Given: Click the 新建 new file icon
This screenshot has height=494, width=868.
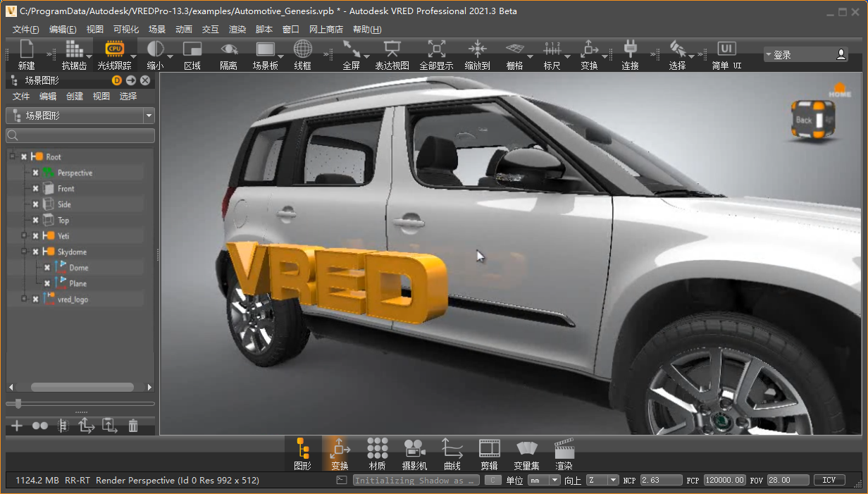Looking at the screenshot, I should pos(27,49).
